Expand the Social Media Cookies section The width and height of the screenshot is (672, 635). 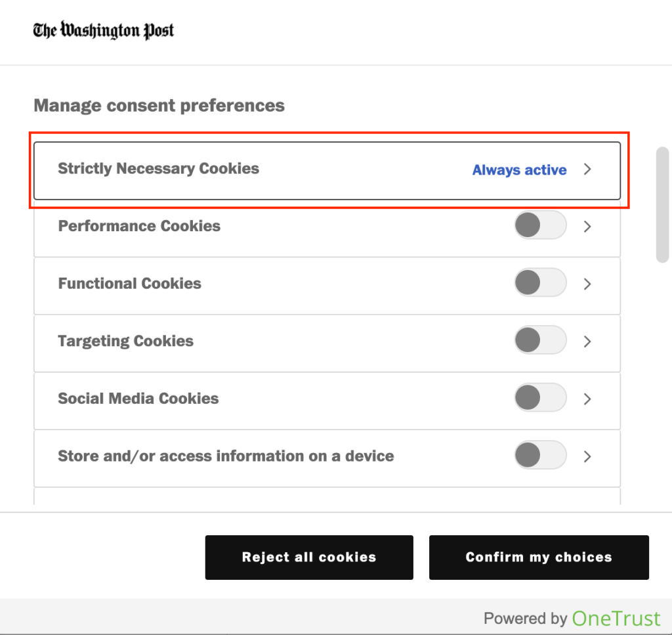pyautogui.click(x=587, y=399)
